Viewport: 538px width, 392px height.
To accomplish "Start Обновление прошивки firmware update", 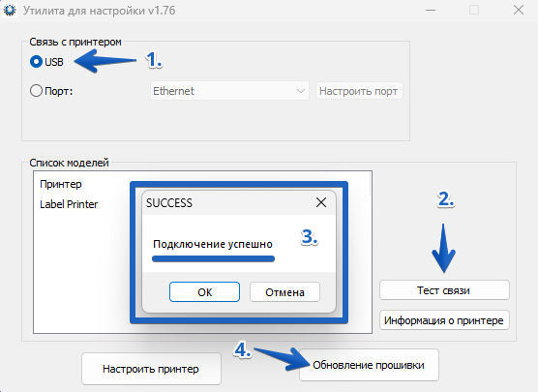I will [x=369, y=365].
